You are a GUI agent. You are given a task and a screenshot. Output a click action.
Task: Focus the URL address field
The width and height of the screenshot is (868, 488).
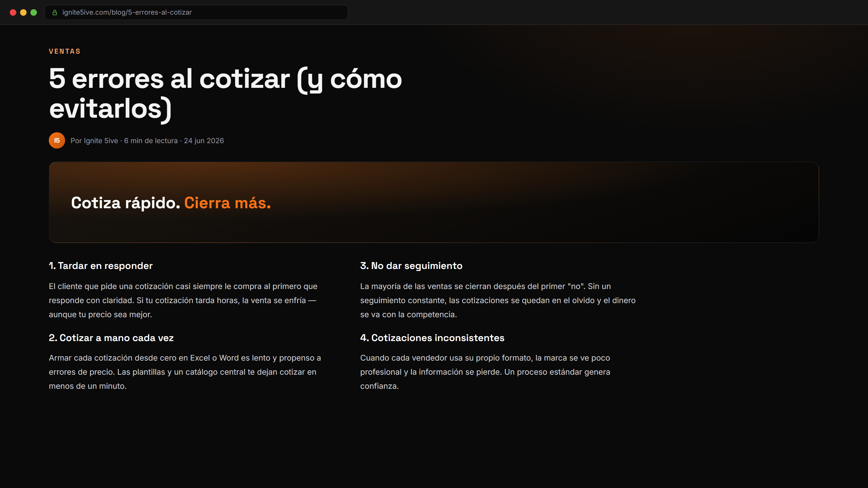point(196,12)
